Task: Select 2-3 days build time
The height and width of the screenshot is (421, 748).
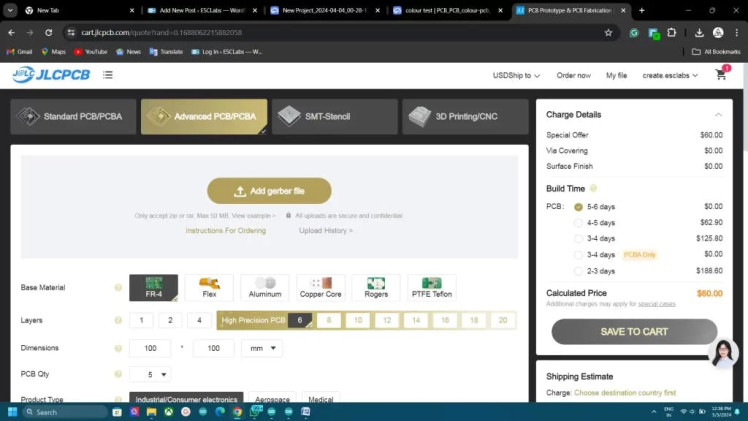Action: pyautogui.click(x=578, y=271)
